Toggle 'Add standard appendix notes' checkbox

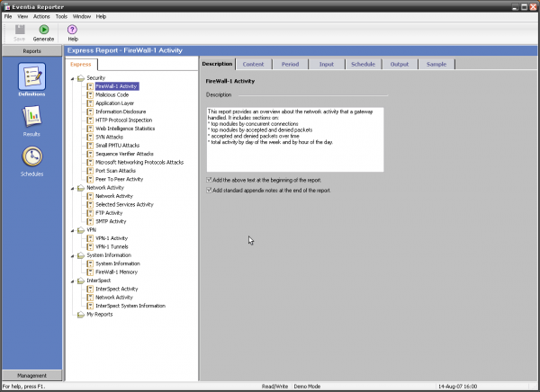(209, 191)
